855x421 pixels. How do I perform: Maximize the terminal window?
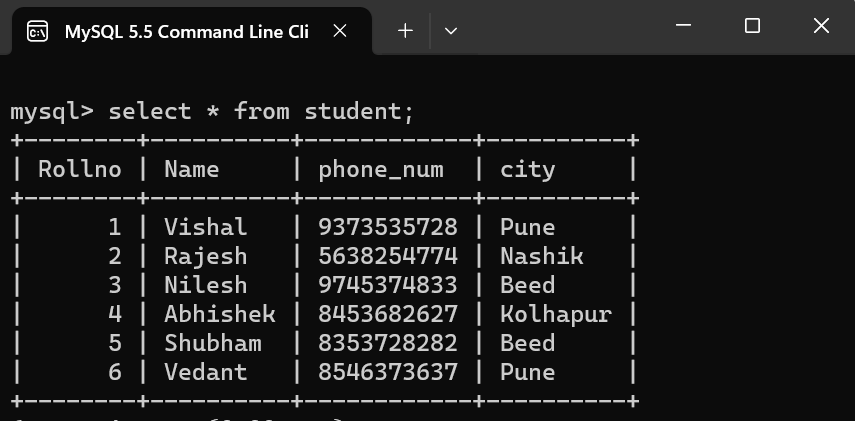pos(753,27)
